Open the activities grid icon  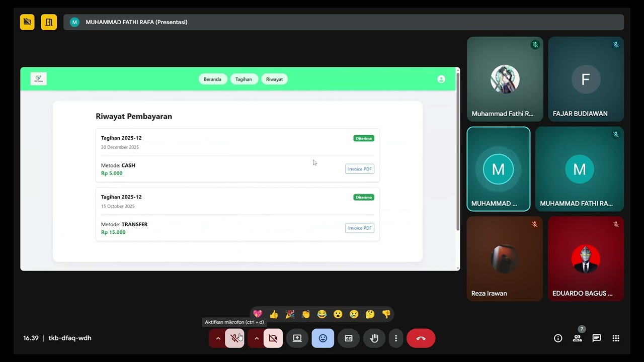pos(616,338)
